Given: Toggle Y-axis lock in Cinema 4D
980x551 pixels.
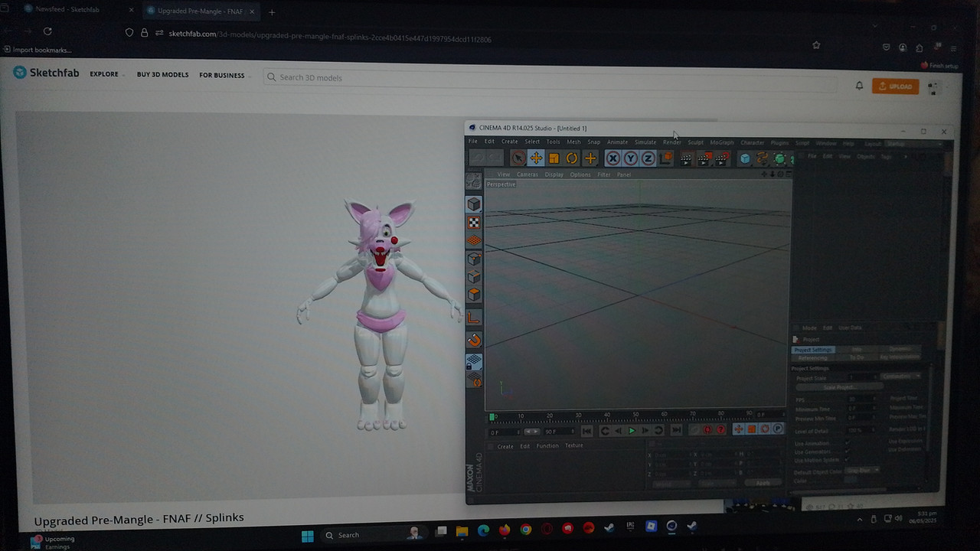Looking at the screenshot, I should pos(630,158).
